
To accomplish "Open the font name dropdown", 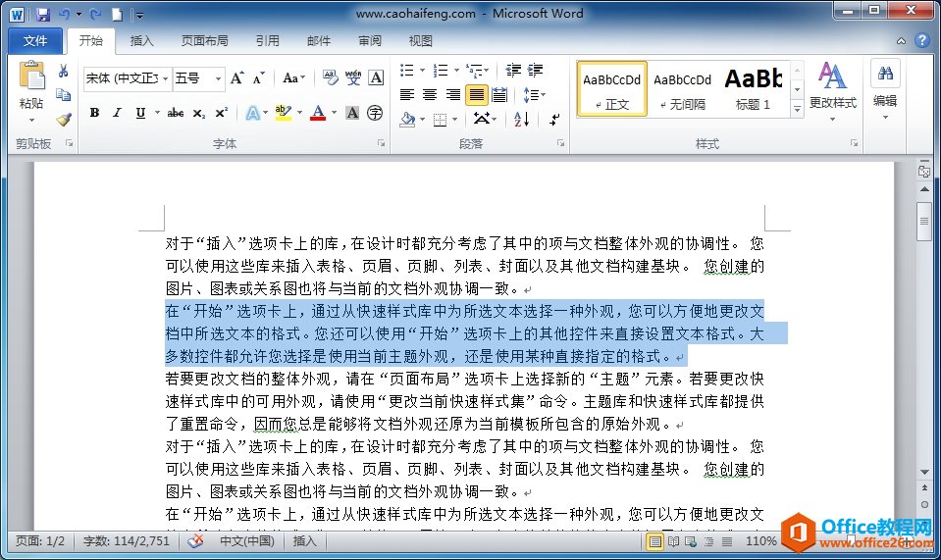I will pyautogui.click(x=165, y=78).
